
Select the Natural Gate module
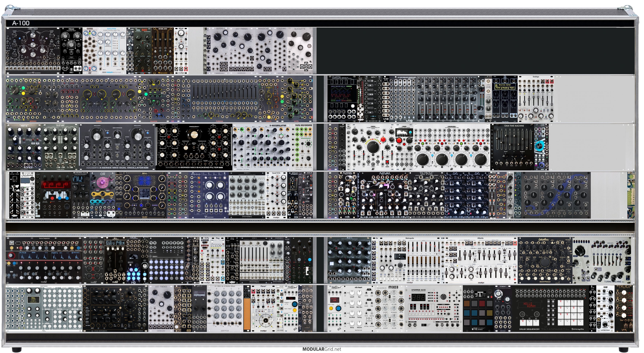point(163,51)
